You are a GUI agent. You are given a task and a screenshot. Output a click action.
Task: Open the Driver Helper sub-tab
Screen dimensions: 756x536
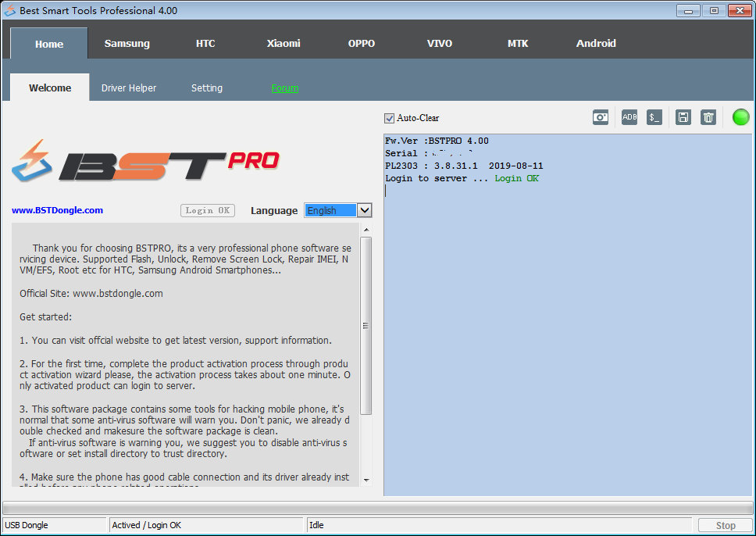pos(129,88)
